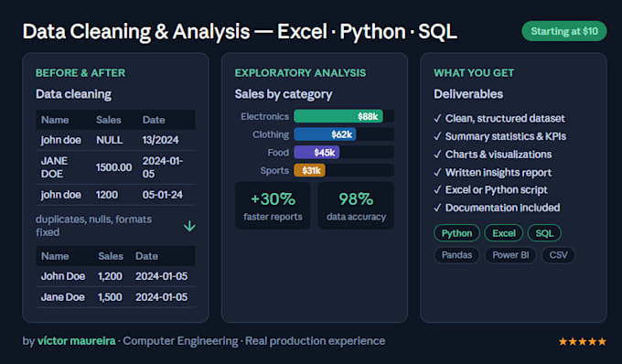The width and height of the screenshot is (622, 364).
Task: Click the 1200 sales cell in the before table
Action: [107, 195]
